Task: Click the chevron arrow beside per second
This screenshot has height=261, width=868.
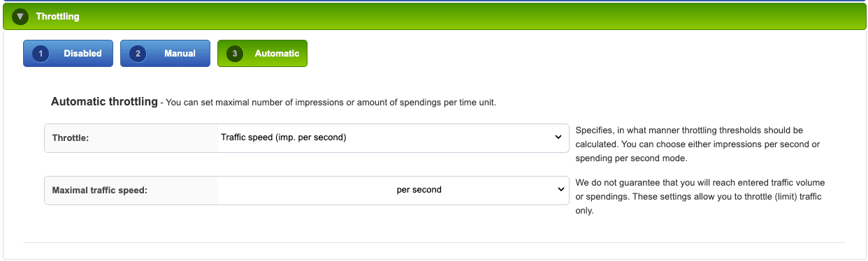Action: pyautogui.click(x=560, y=190)
